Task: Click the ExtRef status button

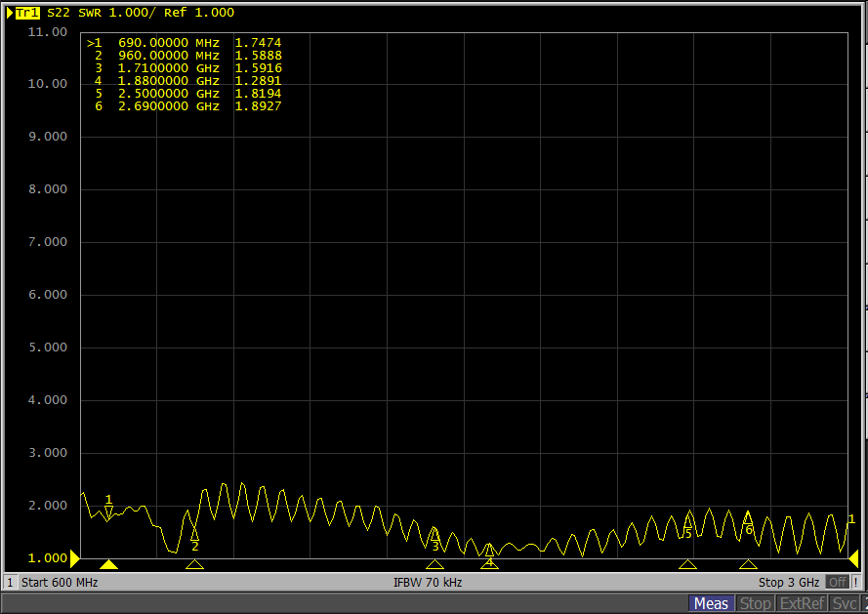Action: [x=803, y=603]
